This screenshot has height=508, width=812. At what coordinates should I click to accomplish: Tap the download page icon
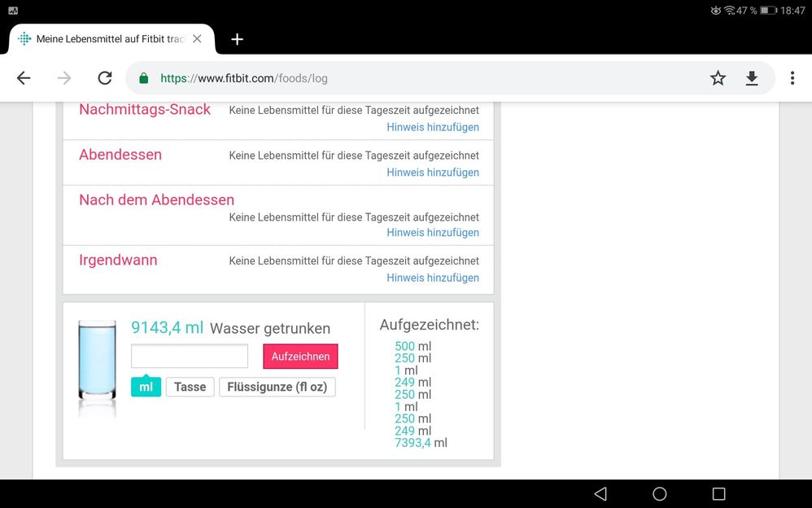coord(752,78)
